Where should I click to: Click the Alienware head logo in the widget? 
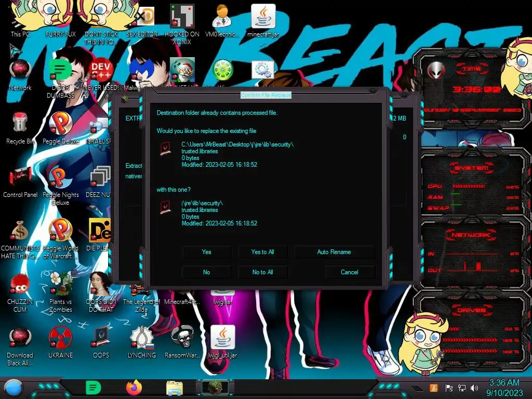point(436,71)
